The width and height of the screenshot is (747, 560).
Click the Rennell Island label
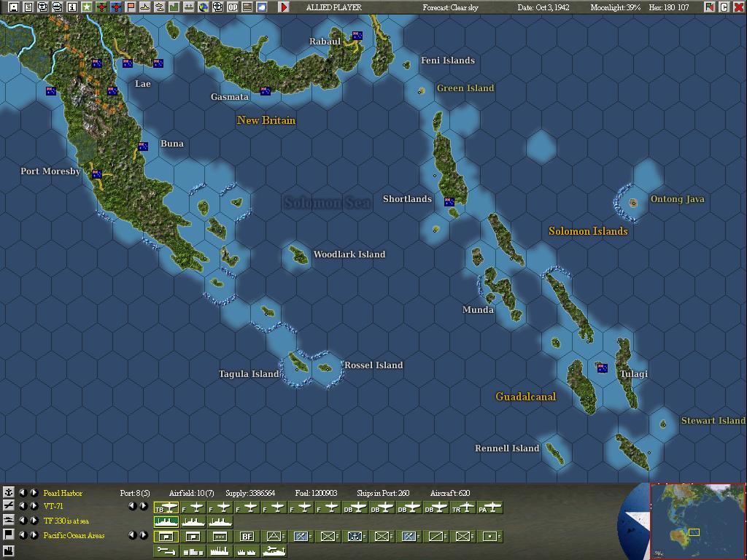coord(507,448)
